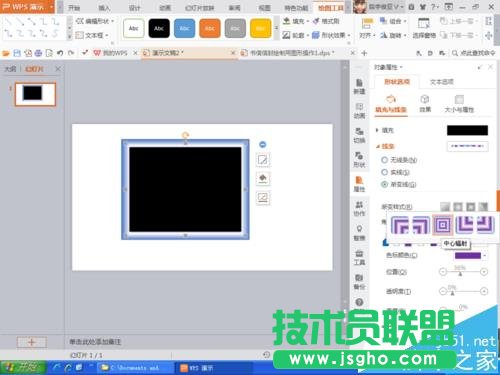The height and width of the screenshot is (375, 500).
Task: Click the fill bucket floating icon beside the shape
Action: point(263,179)
